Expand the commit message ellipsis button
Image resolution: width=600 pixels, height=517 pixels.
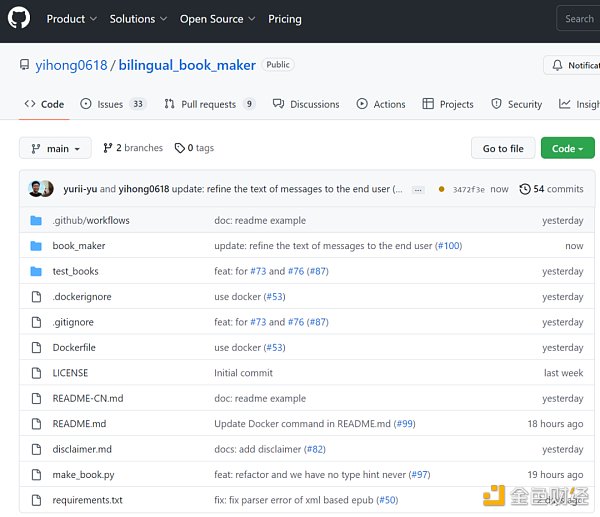pos(418,189)
